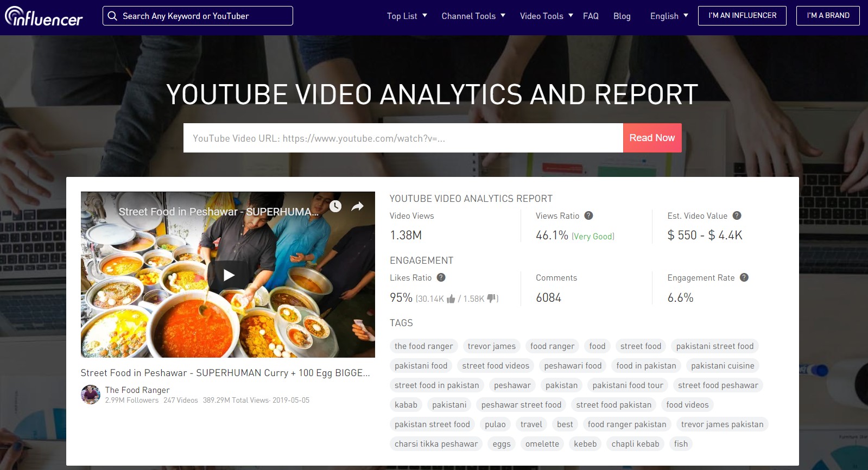Select the 'pakistani food tour' tag
This screenshot has height=470, width=868.
click(x=628, y=385)
